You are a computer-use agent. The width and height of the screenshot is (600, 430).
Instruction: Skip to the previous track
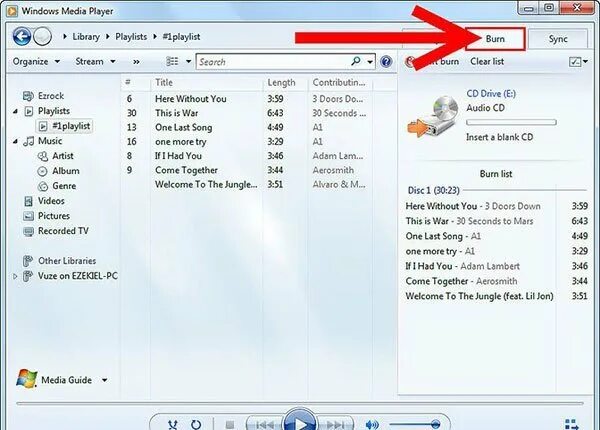pos(265,423)
